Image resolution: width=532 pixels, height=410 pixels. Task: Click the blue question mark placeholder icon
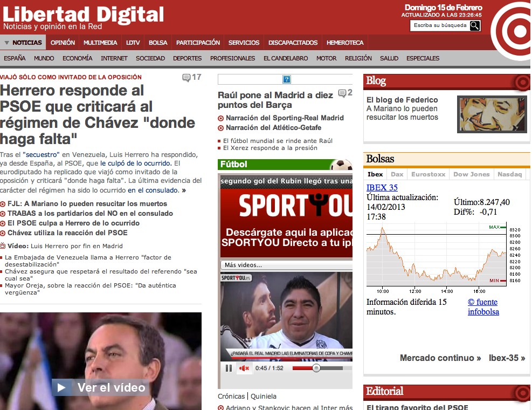(287, 80)
